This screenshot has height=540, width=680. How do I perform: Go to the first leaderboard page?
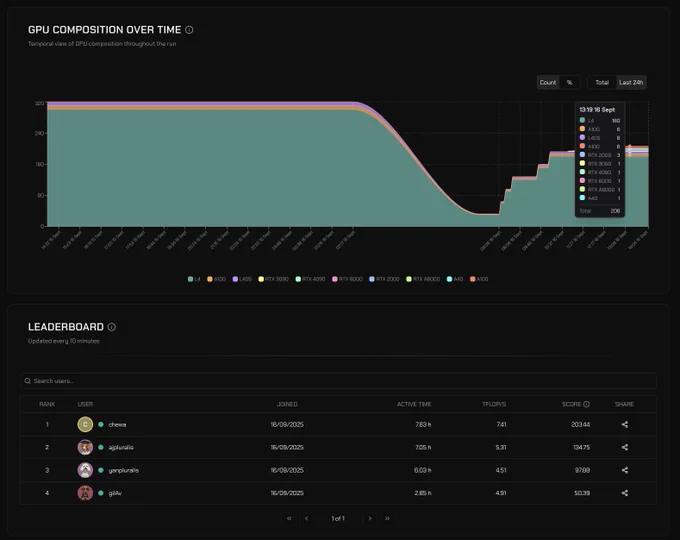pyautogui.click(x=289, y=518)
